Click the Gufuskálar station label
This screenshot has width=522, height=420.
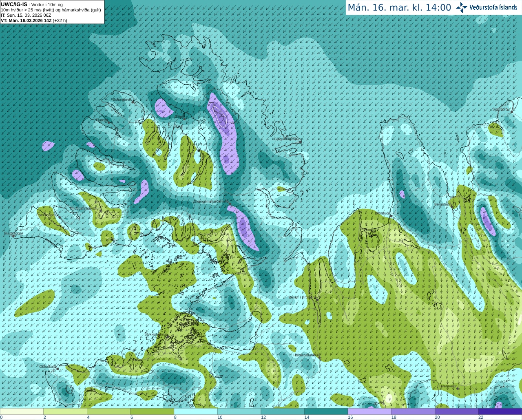click(48, 367)
